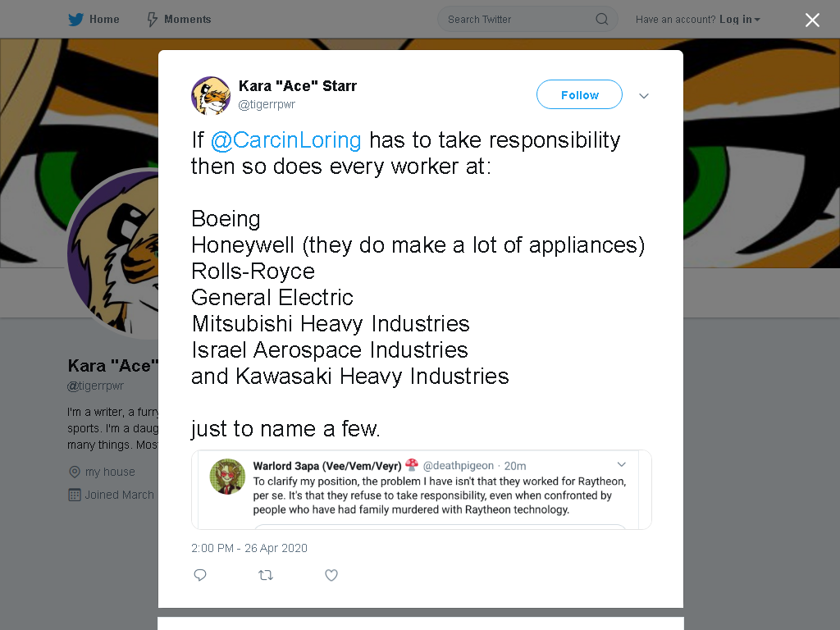Open the quoted tweet's chevron menu

(x=622, y=464)
